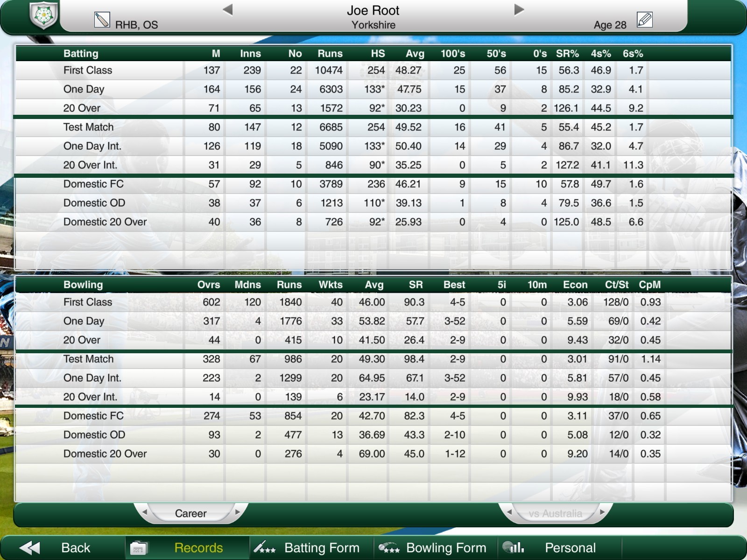The width and height of the screenshot is (747, 560).
Task: Click First Class runs value 10474
Action: pyautogui.click(x=329, y=70)
